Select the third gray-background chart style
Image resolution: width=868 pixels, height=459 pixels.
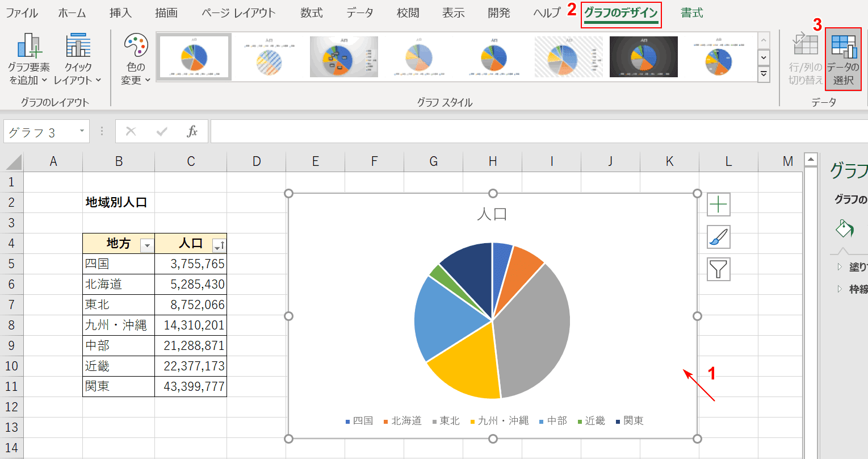click(344, 57)
